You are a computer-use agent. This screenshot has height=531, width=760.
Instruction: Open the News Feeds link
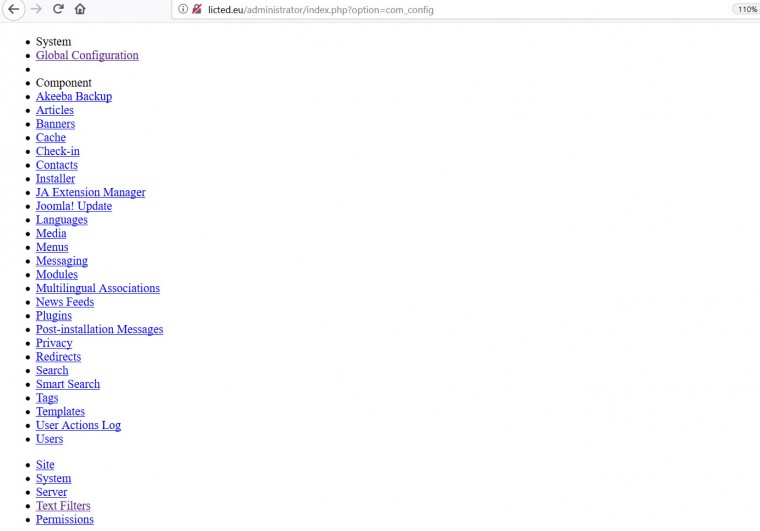click(65, 302)
